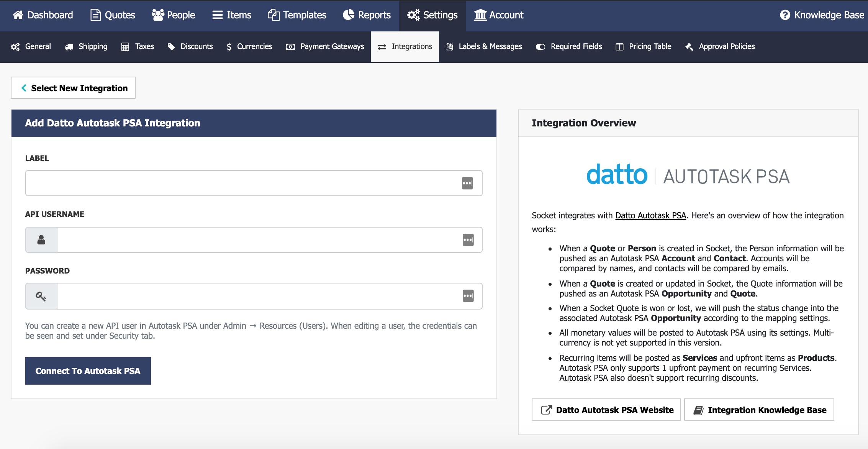This screenshot has height=449, width=868.
Task: Follow the Datto Autotask PSA text link
Action: [650, 216]
